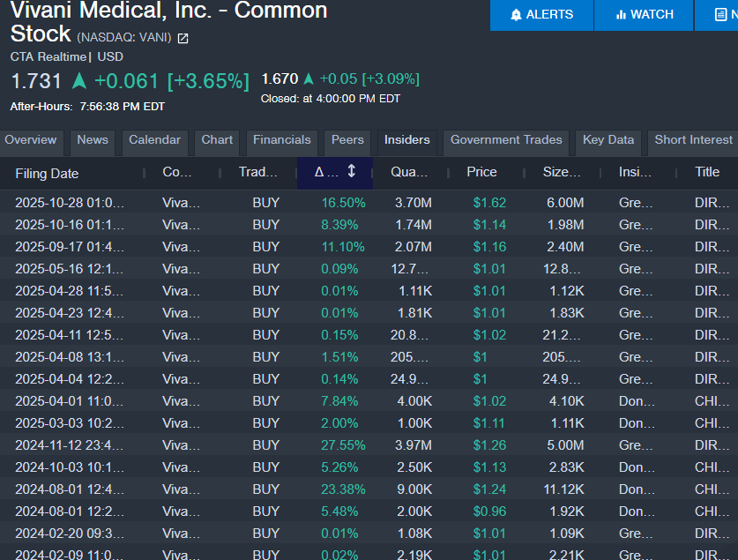Sort by the Title column header
Viewport: 738px width, 560px height.
click(707, 172)
